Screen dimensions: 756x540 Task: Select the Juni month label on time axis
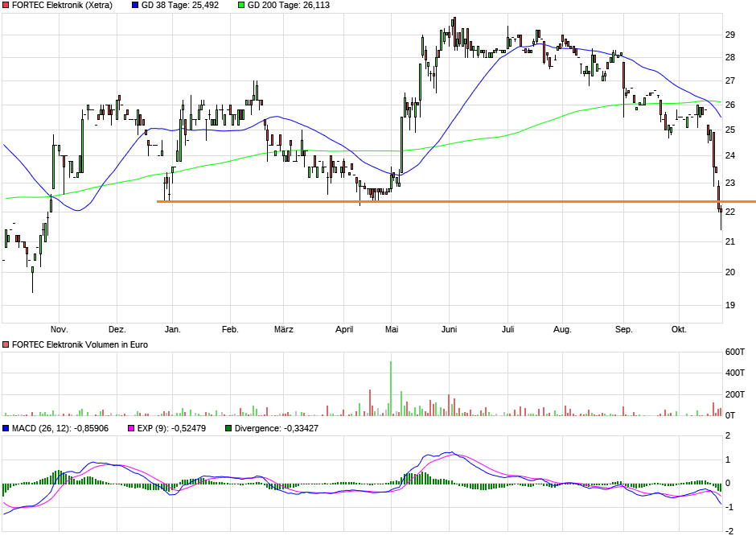[450, 329]
